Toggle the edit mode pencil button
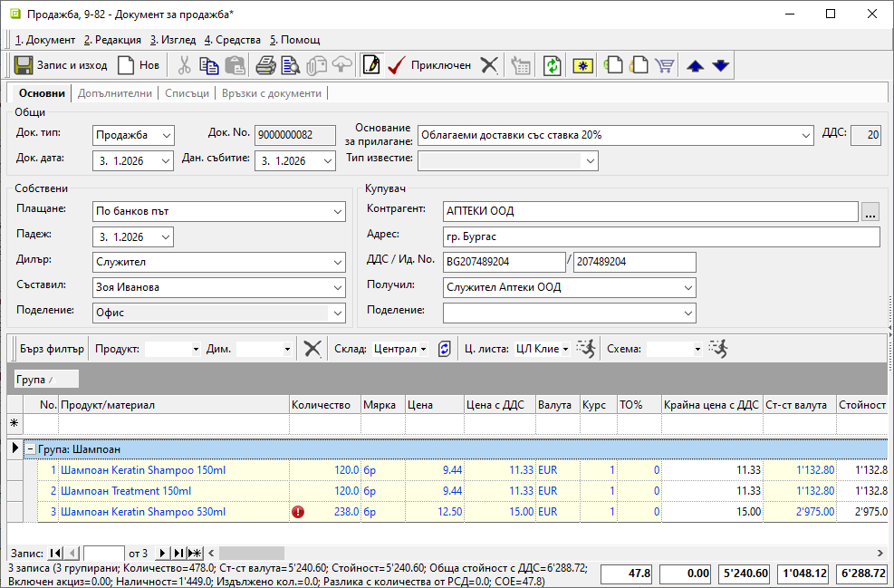The image size is (894, 588). point(370,65)
